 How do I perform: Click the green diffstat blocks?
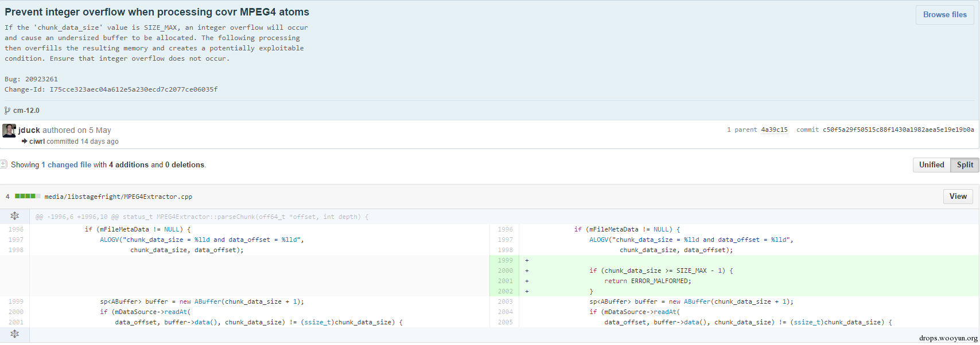pyautogui.click(x=28, y=197)
